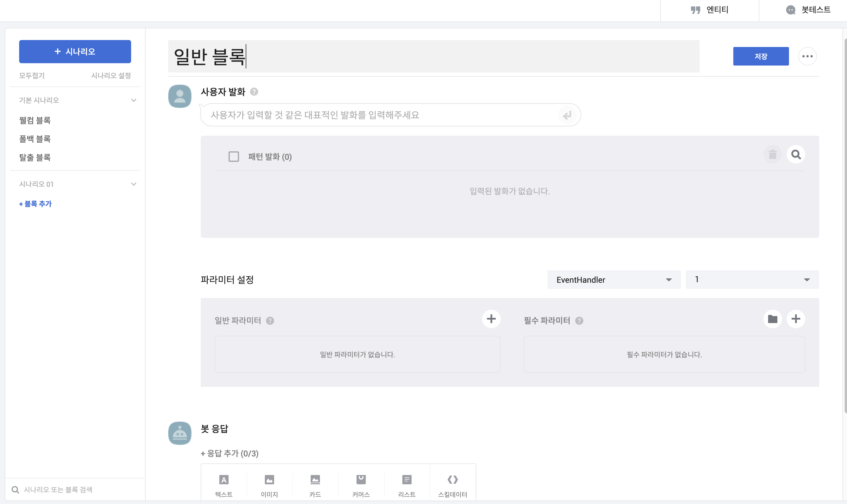
Task: Add a 스킬데이터 response type
Action: click(453, 485)
